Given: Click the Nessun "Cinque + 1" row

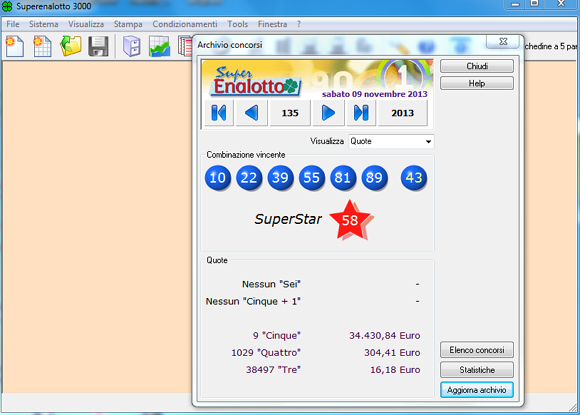Looking at the screenshot, I should 253,301.
